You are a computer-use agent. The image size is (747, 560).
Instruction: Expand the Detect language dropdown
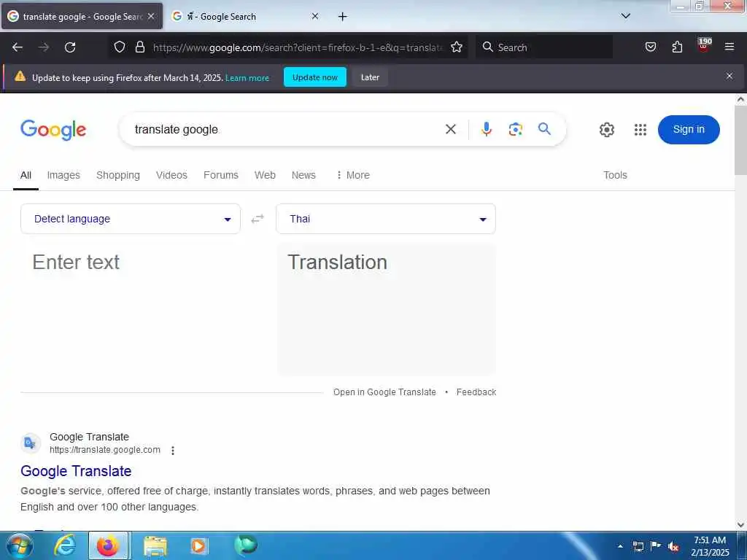point(131,219)
